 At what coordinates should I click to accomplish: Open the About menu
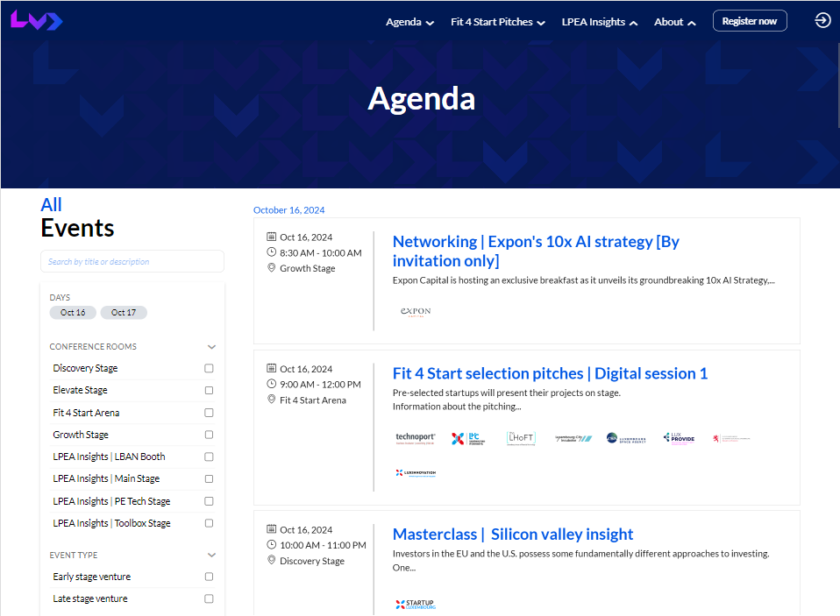click(x=674, y=22)
